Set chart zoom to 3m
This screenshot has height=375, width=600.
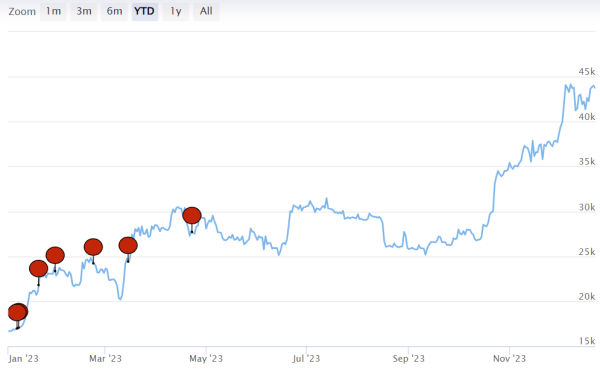click(84, 11)
